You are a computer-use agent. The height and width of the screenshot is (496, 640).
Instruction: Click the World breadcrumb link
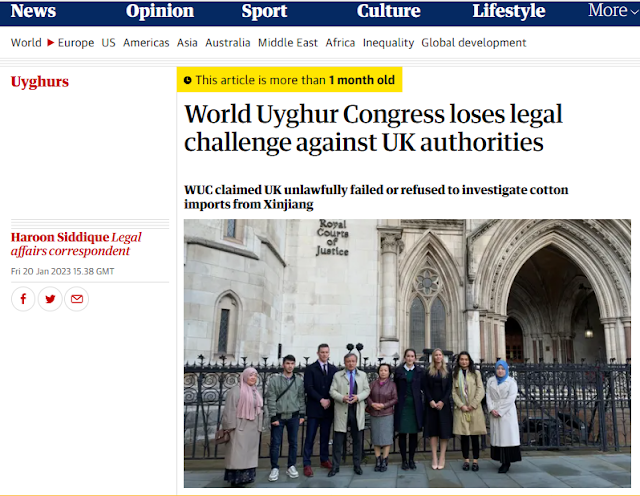point(26,42)
